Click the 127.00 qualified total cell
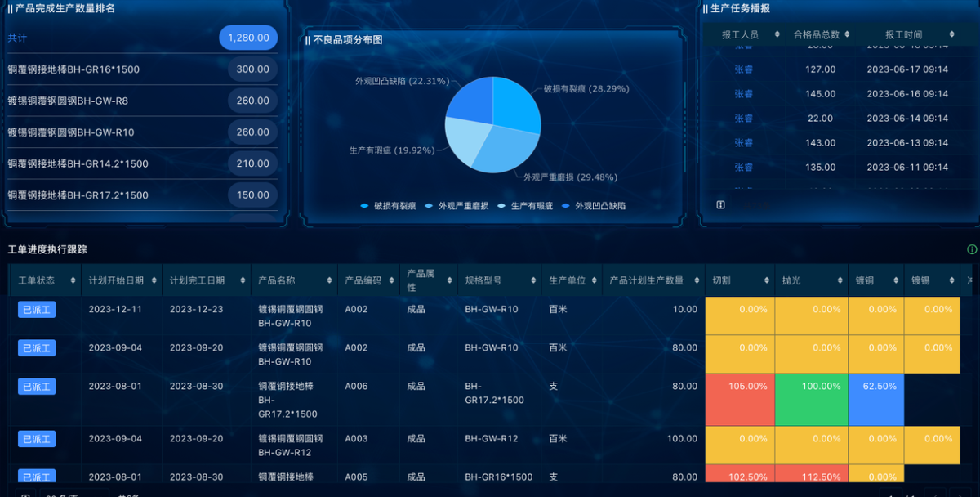This screenshot has height=497, width=980. point(820,69)
